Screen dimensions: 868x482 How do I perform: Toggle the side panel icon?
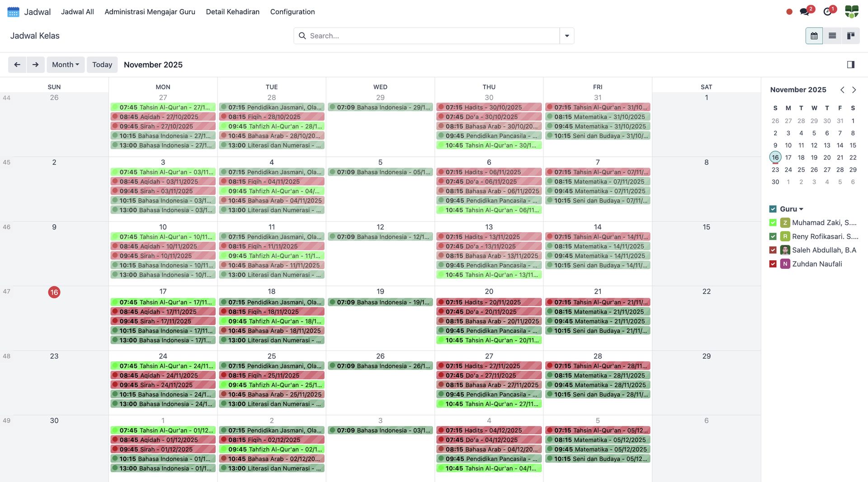click(850, 65)
